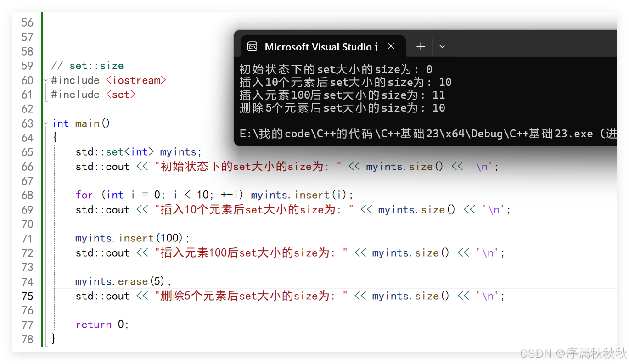Close the Microsoft Visual Studio console tab
Screen dimensions: 629x364
tap(391, 46)
